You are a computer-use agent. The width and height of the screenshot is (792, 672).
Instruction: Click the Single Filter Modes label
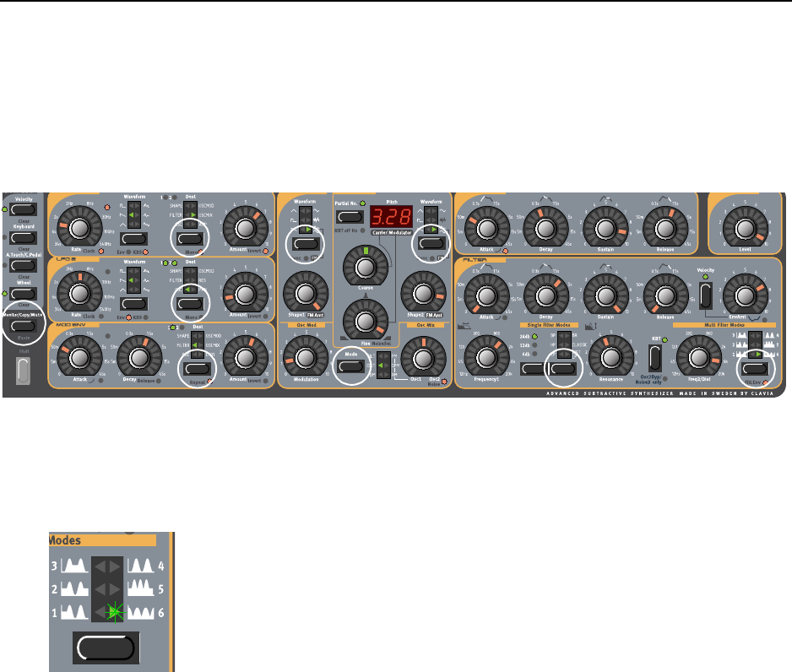(549, 325)
